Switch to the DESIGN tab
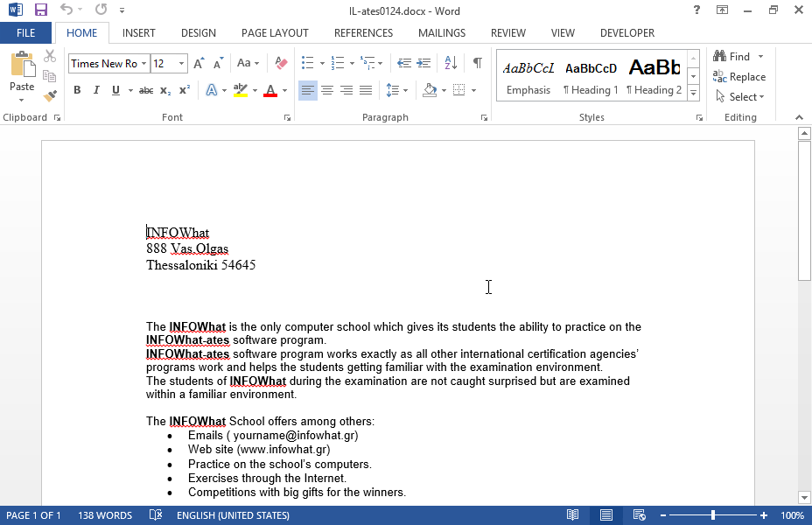The height and width of the screenshot is (525, 812). click(199, 33)
